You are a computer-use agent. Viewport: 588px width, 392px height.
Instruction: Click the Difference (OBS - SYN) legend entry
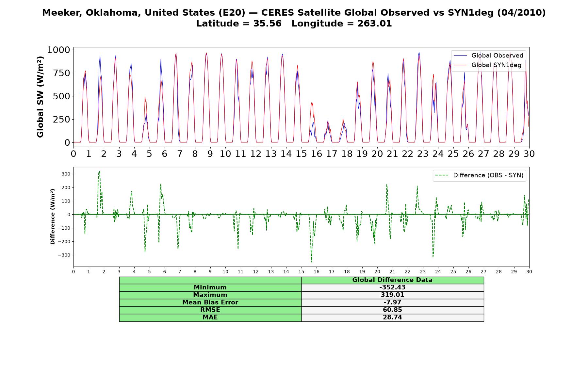480,175
